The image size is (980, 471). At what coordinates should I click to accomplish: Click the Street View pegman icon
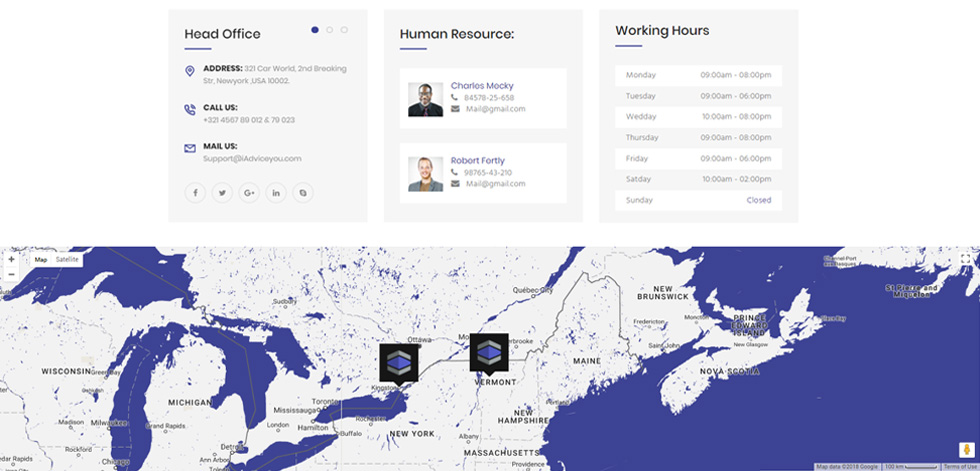coord(966,450)
